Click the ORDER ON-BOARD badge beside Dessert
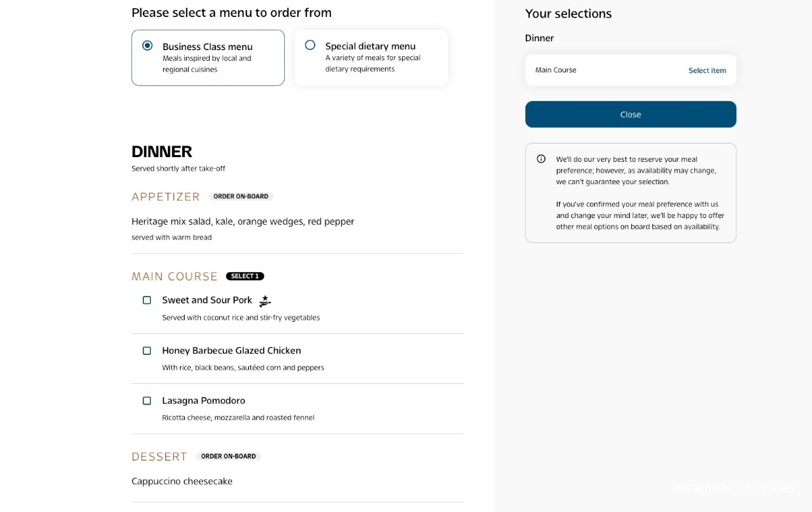812x512 pixels. [x=228, y=456]
